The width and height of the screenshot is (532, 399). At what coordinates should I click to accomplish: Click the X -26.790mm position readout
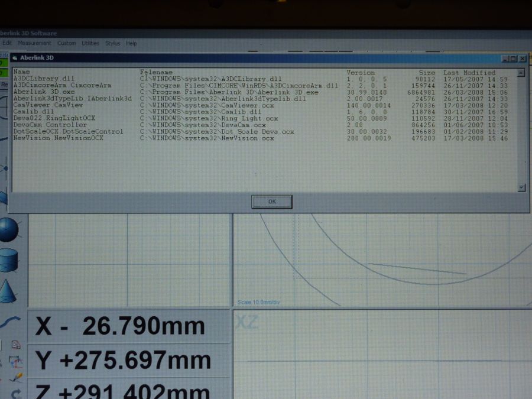pyautogui.click(x=129, y=326)
